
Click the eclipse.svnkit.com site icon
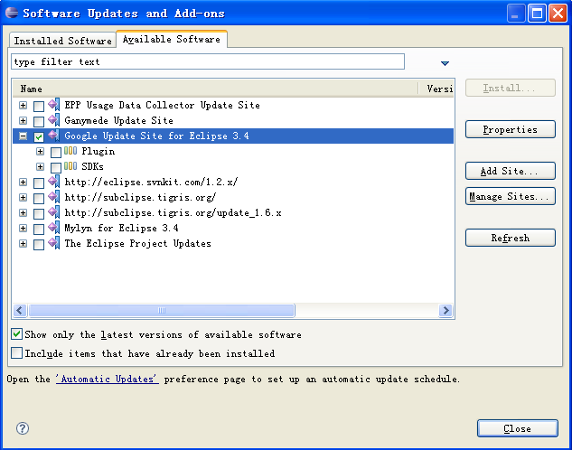click(x=54, y=181)
